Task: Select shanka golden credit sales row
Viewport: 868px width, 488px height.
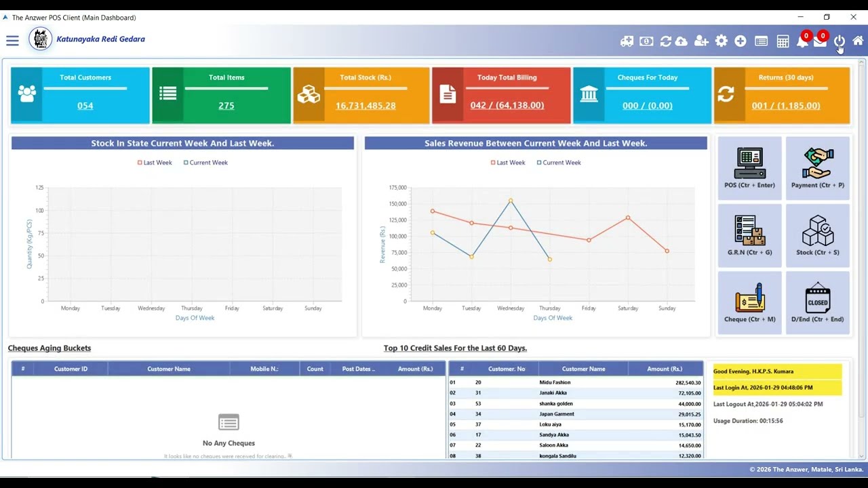Action: point(576,404)
